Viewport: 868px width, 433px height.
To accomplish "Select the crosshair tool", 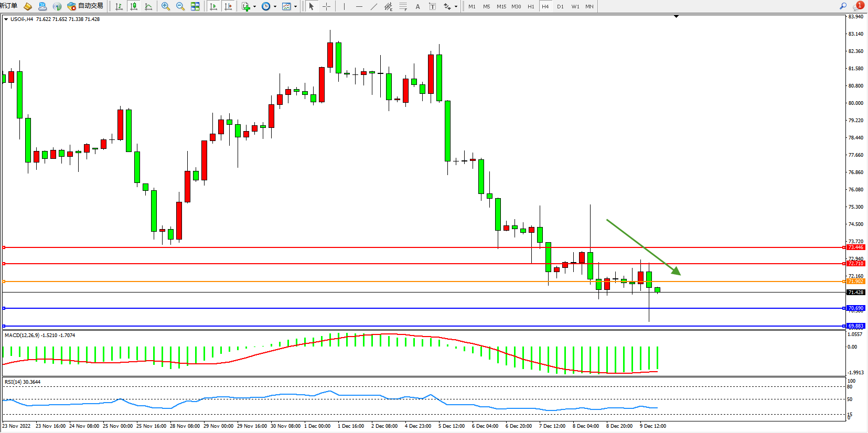I will (x=326, y=6).
